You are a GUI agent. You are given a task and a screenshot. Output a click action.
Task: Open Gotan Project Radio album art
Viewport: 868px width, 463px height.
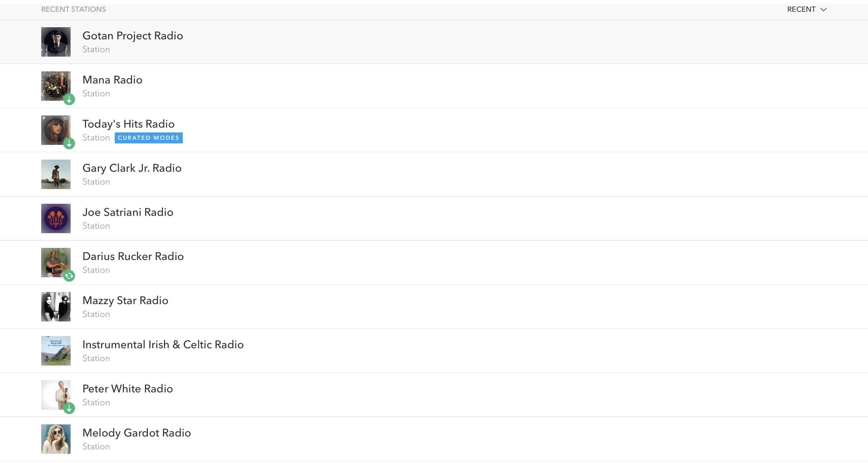click(56, 42)
